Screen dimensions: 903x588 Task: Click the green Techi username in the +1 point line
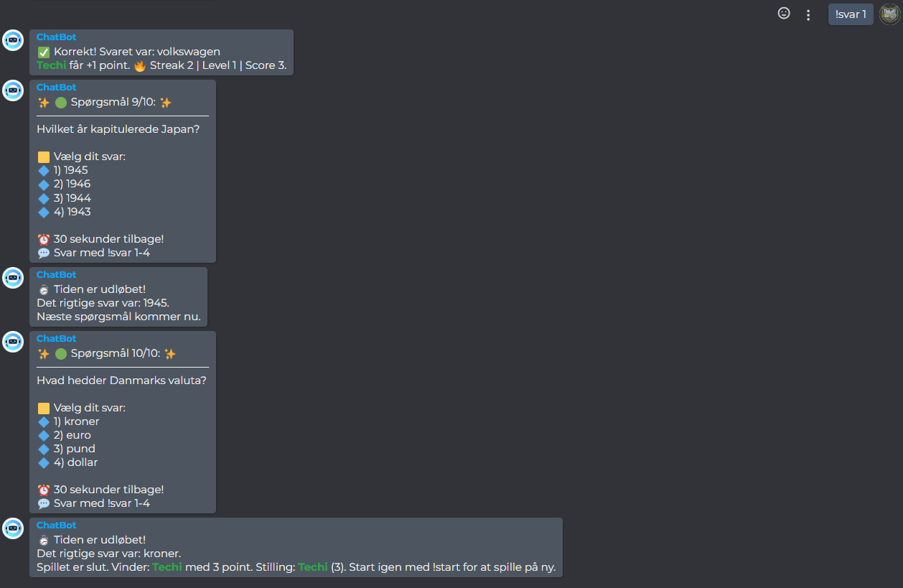click(x=51, y=65)
